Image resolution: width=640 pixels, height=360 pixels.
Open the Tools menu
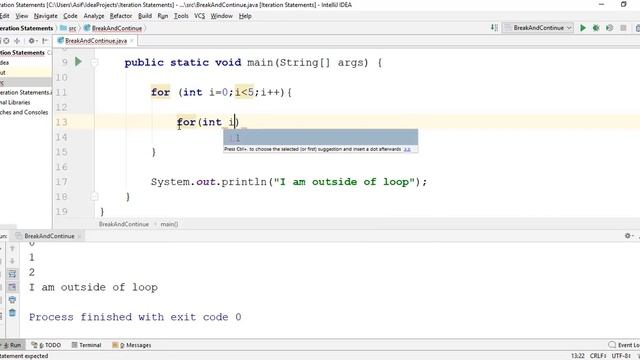pos(181,16)
